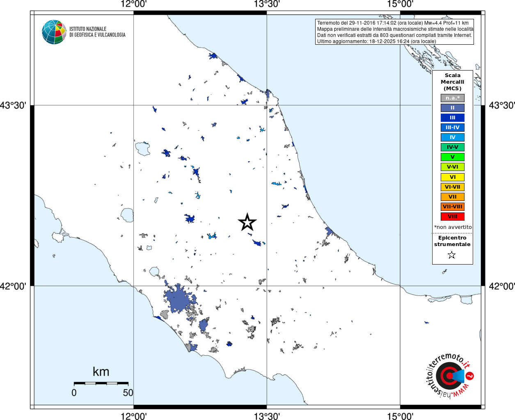Click the top 15°00' longitude label
The image size is (515, 420).
click(x=400, y=4)
